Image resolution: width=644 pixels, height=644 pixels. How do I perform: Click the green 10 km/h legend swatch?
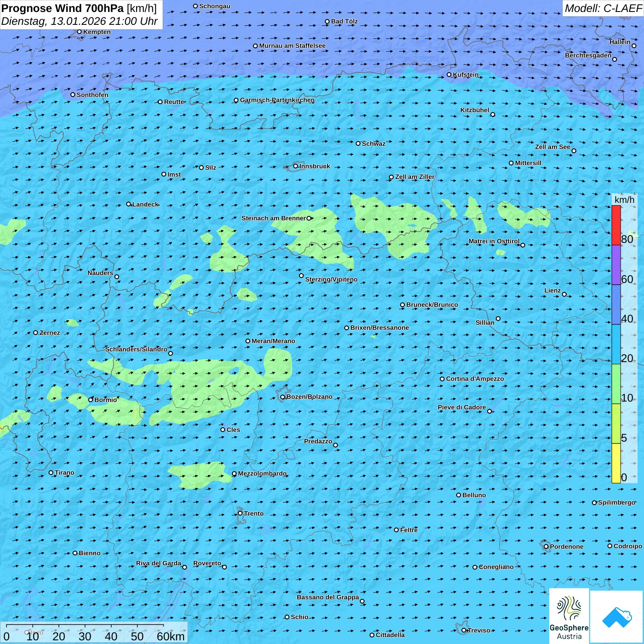[x=616, y=384]
